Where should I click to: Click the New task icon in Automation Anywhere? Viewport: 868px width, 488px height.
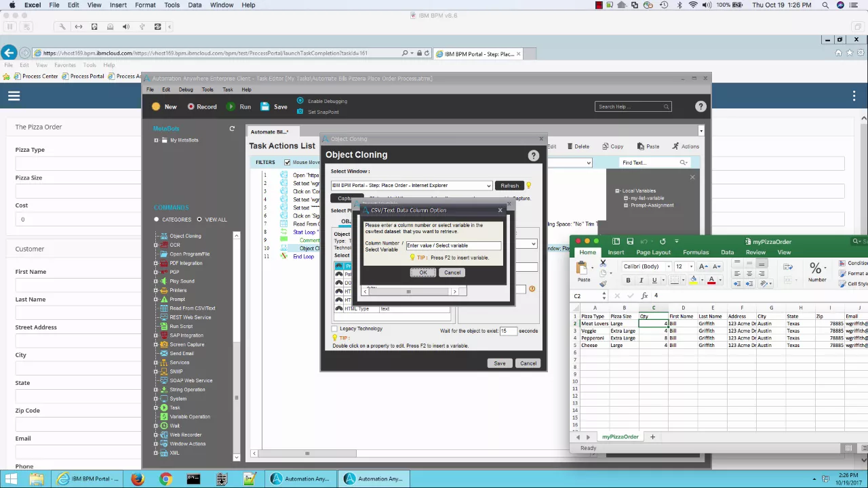tap(156, 106)
